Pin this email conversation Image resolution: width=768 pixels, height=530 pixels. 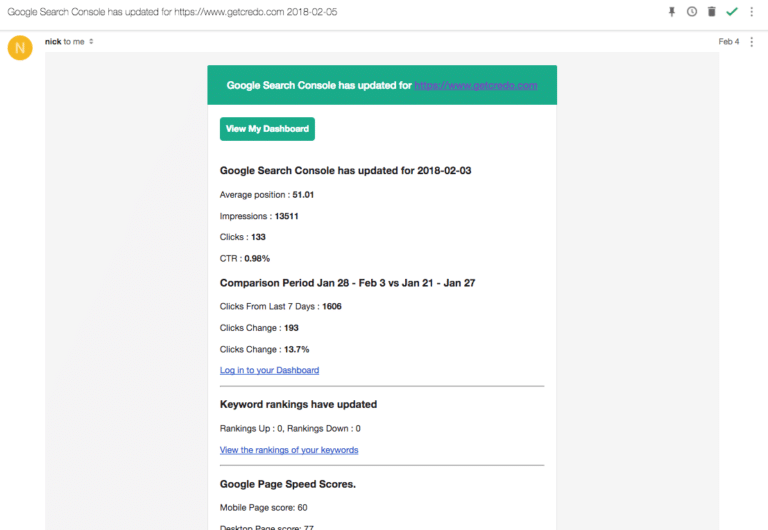pos(672,11)
